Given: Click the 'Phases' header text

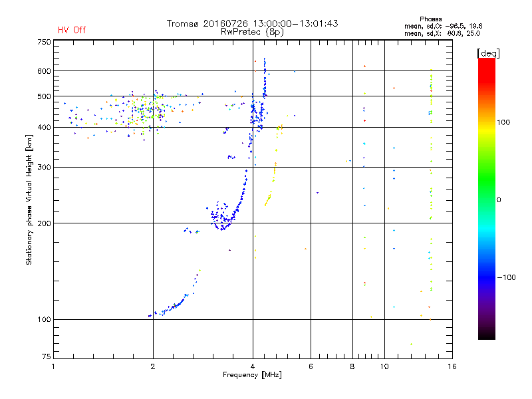Looking at the screenshot, I should 430,19.
